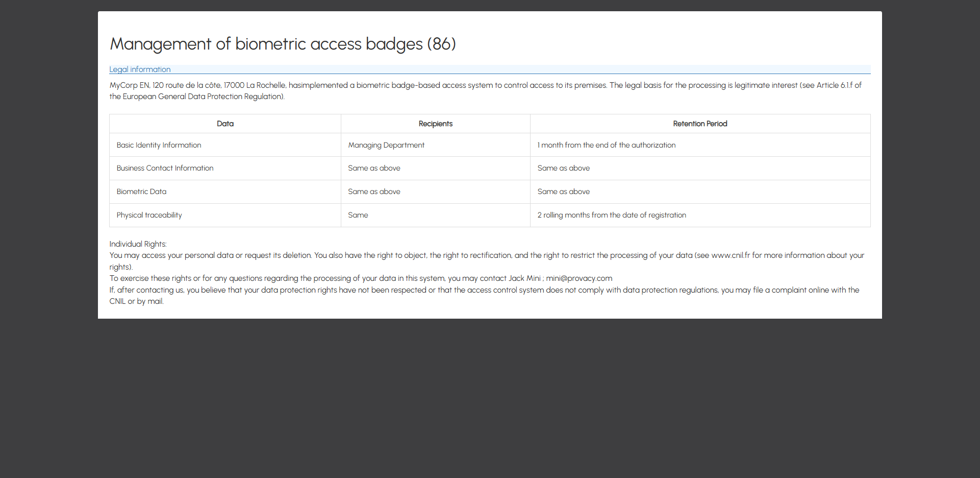Open the Legal information link
Screen dimensions: 980x478
click(x=140, y=69)
